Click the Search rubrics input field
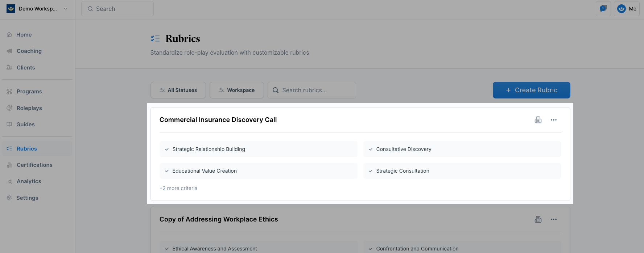Image resolution: width=644 pixels, height=253 pixels. pos(315,90)
